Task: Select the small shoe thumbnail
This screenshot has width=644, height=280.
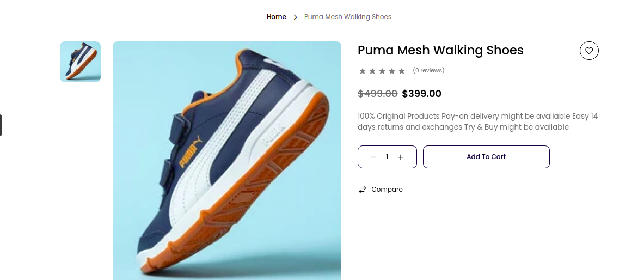Action: (80, 62)
